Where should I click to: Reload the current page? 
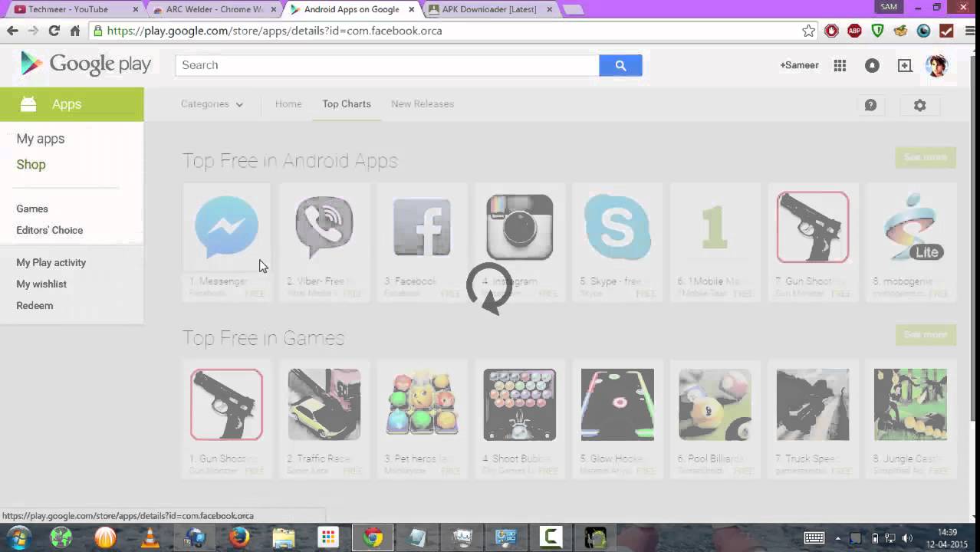tap(54, 31)
